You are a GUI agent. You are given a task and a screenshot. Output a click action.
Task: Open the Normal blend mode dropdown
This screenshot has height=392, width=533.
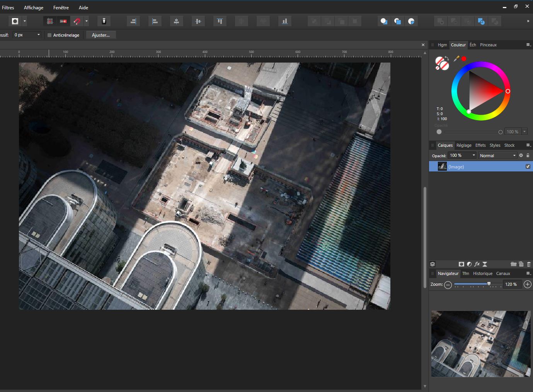(x=497, y=155)
